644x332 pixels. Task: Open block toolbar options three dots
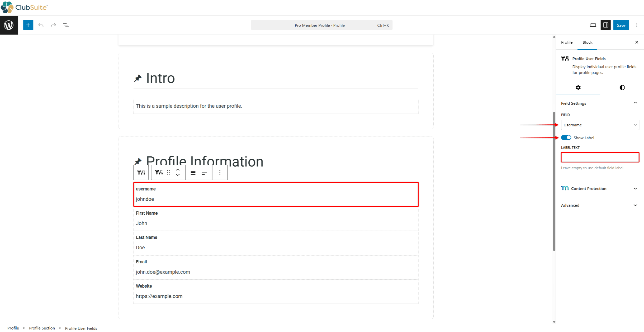click(220, 172)
